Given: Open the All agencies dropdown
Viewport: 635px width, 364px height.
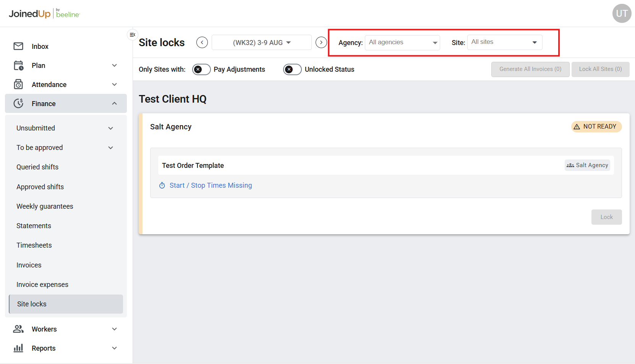Looking at the screenshot, I should click(x=402, y=42).
